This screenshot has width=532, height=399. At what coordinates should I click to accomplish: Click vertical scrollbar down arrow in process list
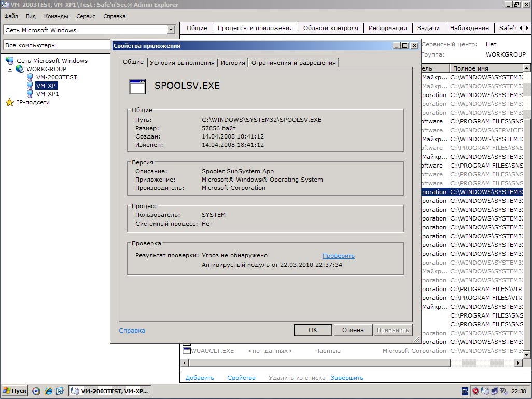coord(527,355)
